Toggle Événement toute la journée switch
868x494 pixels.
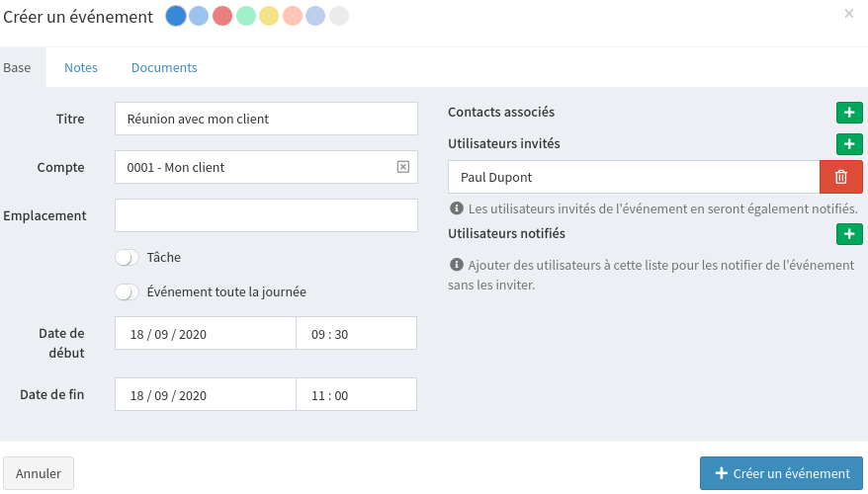click(x=128, y=292)
